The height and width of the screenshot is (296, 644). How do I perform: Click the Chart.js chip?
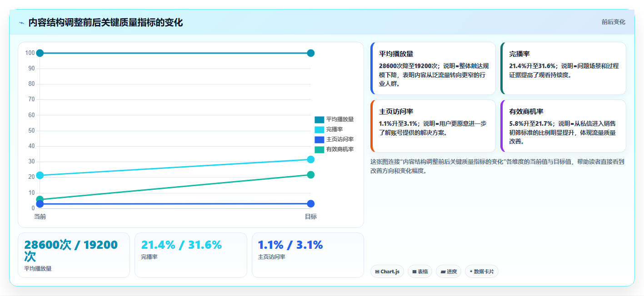point(387,271)
